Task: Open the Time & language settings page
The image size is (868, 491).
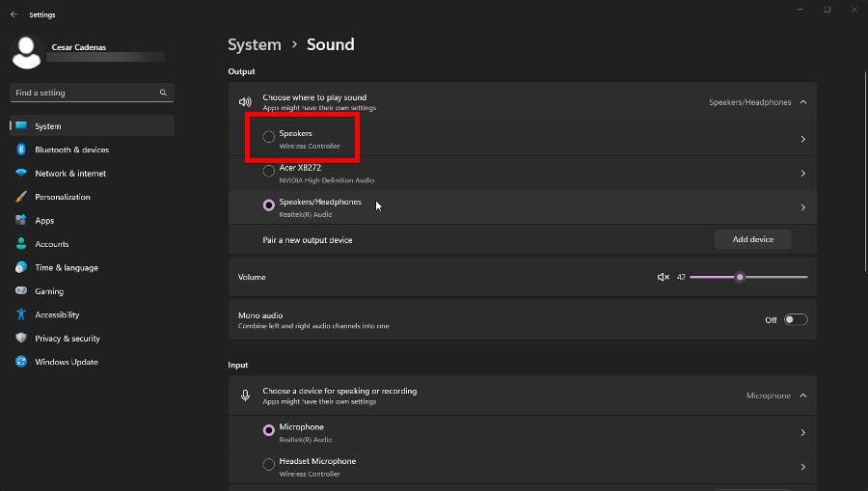Action: (66, 268)
